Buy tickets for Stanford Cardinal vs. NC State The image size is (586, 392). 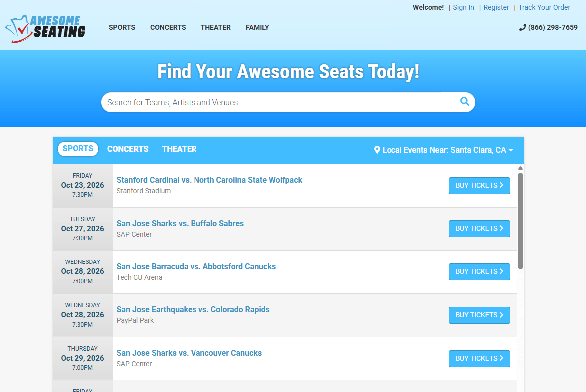479,186
